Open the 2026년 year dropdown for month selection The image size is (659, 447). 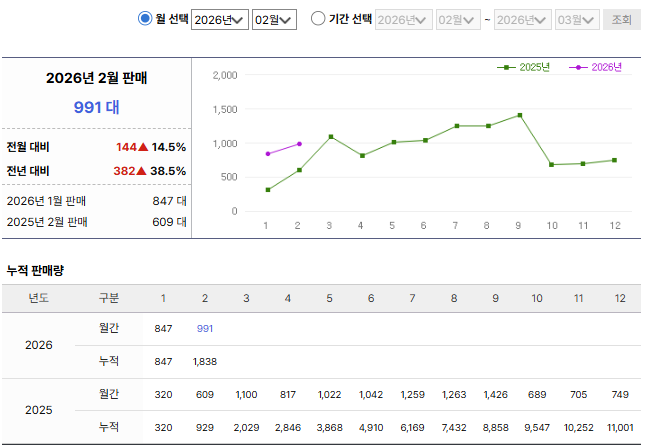(220, 20)
